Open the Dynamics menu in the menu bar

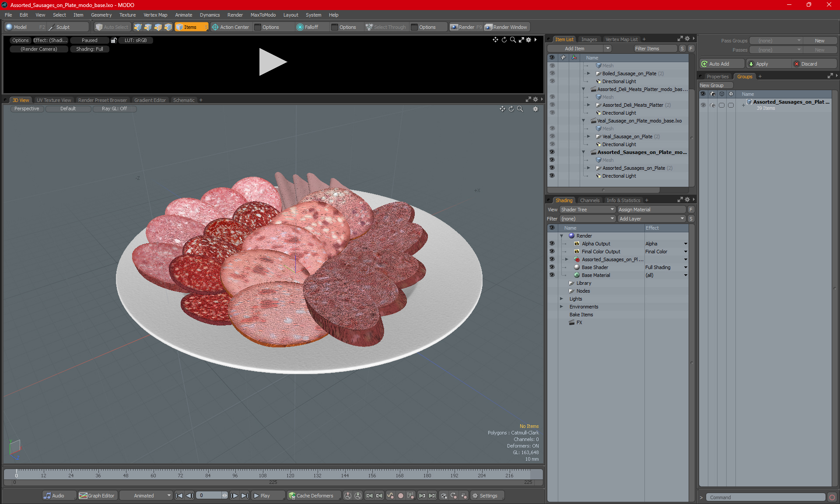point(210,14)
